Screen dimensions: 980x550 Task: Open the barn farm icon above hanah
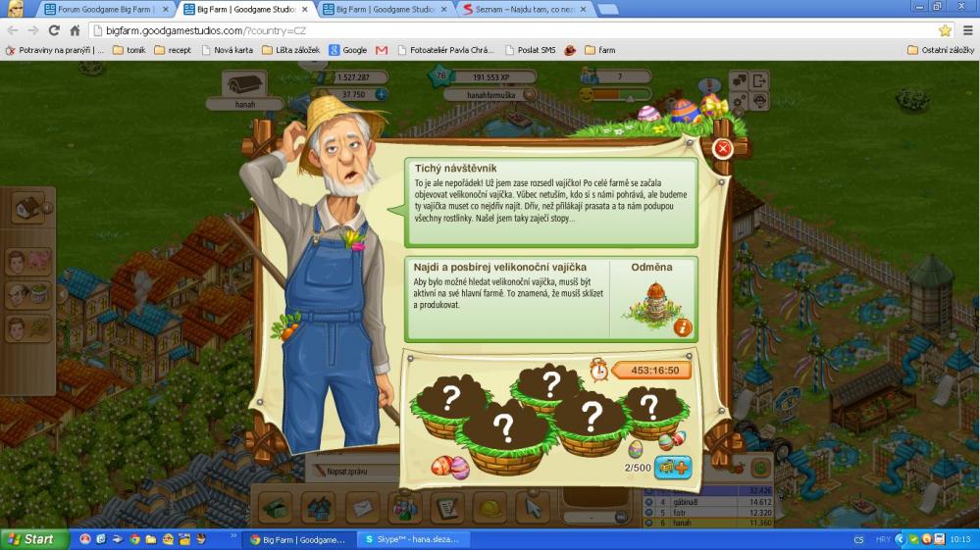coord(244,83)
